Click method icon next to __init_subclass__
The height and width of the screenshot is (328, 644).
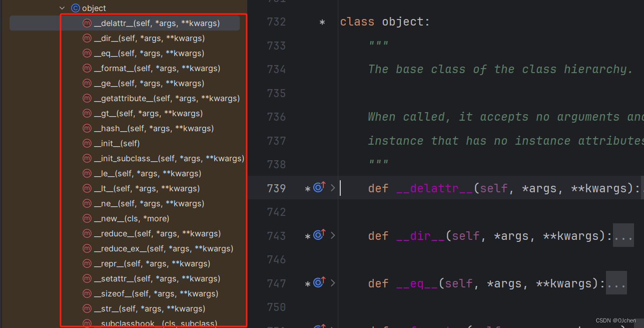coord(87,158)
